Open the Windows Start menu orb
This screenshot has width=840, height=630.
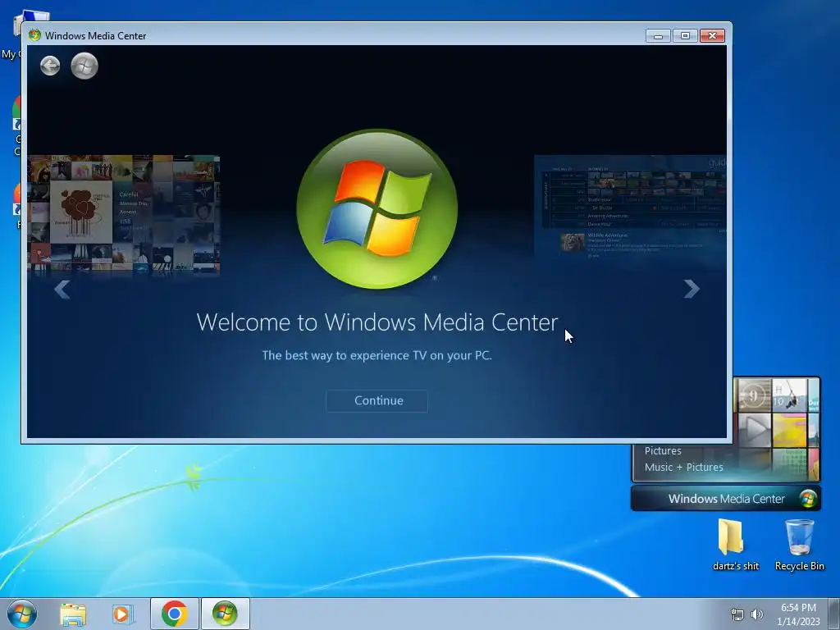tap(22, 614)
